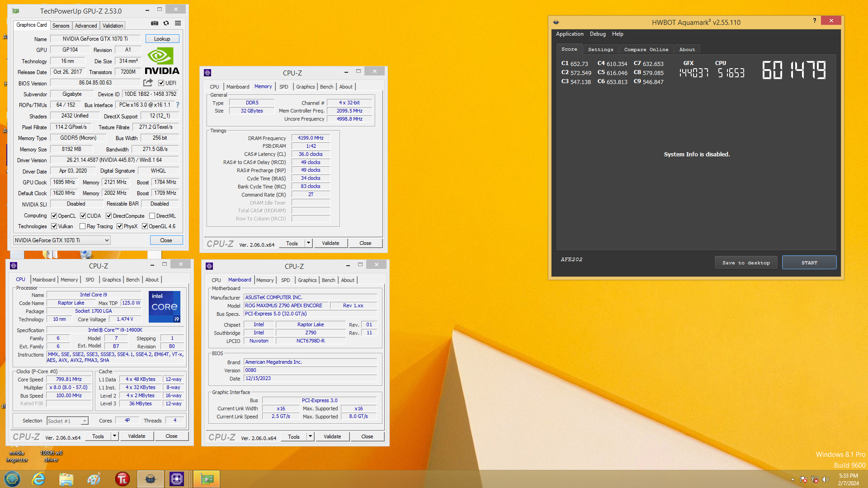Click the BIOS Version field in GPU-Z
The height and width of the screenshot is (488, 868).
pyautogui.click(x=95, y=83)
